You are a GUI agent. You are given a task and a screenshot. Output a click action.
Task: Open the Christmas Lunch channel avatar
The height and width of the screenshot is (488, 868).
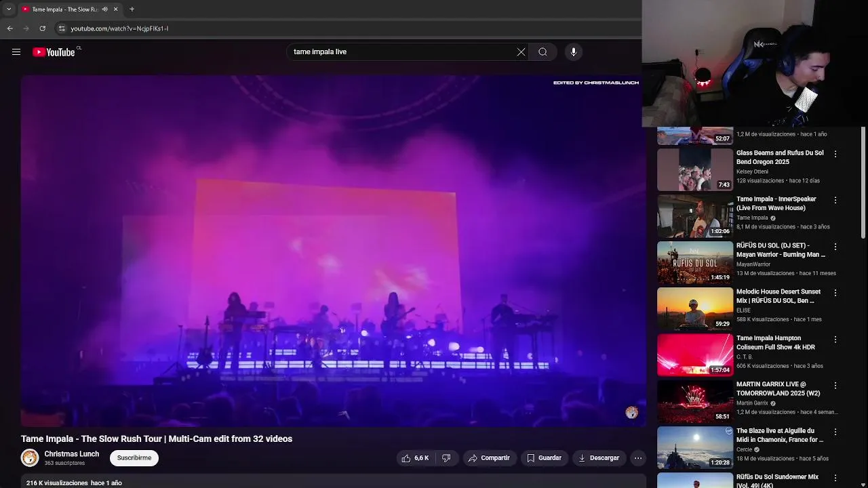pos(30,458)
